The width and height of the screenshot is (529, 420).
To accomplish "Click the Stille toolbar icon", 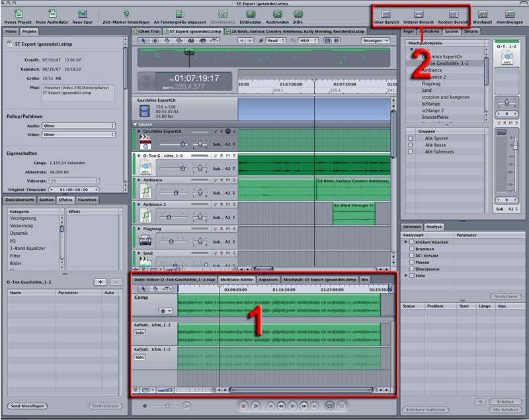I will pyautogui.click(x=298, y=13).
